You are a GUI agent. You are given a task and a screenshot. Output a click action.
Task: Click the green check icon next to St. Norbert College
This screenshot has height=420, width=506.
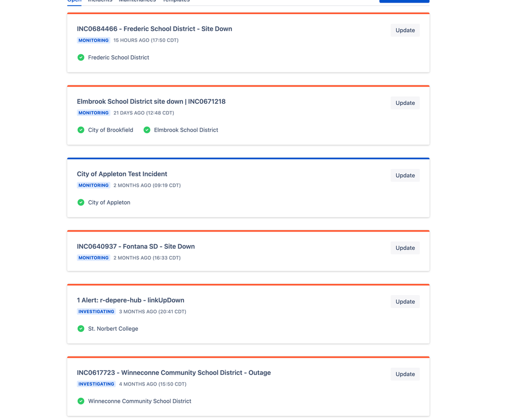coord(81,329)
